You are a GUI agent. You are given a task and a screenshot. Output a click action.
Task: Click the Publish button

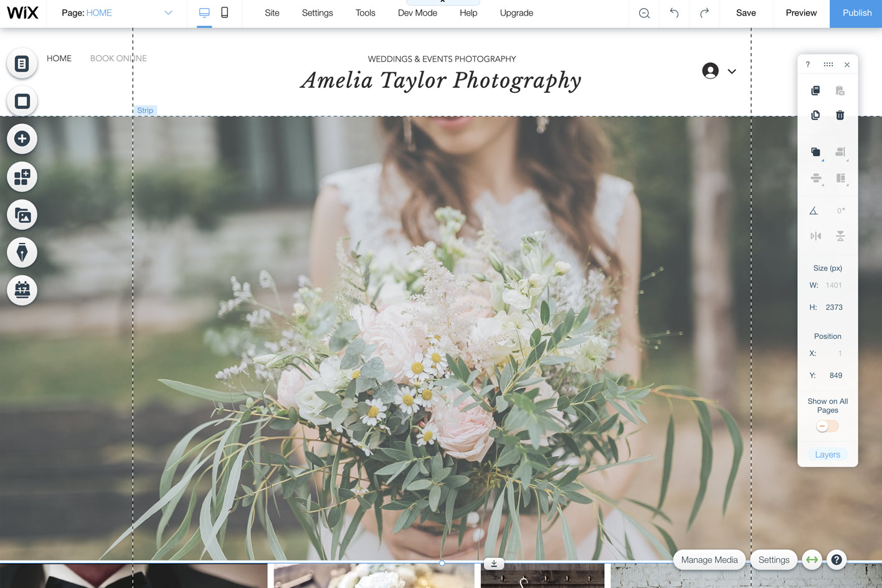pyautogui.click(x=856, y=13)
